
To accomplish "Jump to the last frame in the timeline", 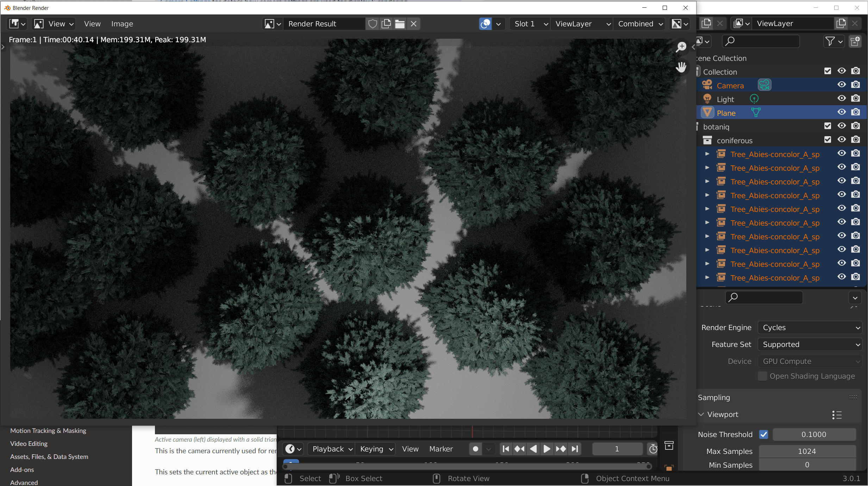I will [x=575, y=449].
